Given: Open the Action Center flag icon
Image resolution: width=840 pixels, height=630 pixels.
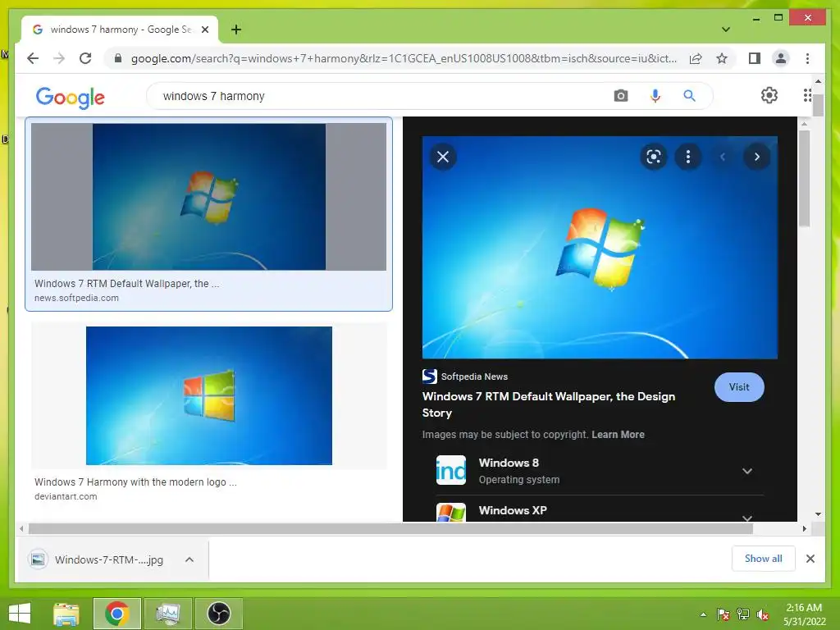Looking at the screenshot, I should pos(723,614).
